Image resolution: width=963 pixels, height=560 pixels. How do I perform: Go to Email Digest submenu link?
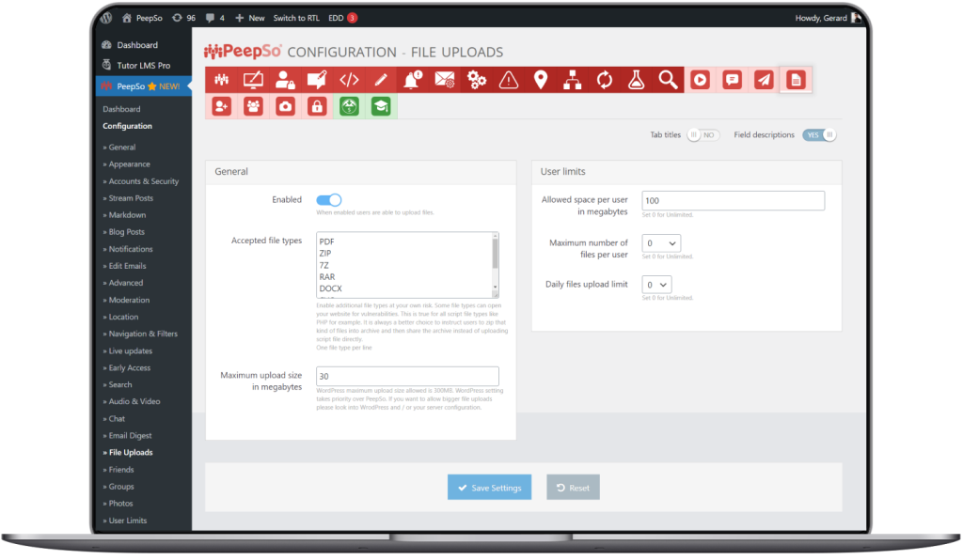point(130,435)
